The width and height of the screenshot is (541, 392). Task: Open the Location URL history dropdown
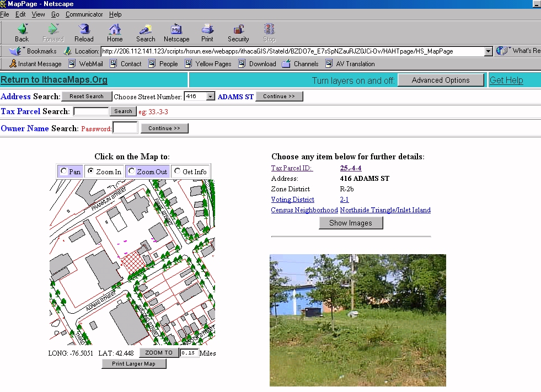[x=488, y=51]
